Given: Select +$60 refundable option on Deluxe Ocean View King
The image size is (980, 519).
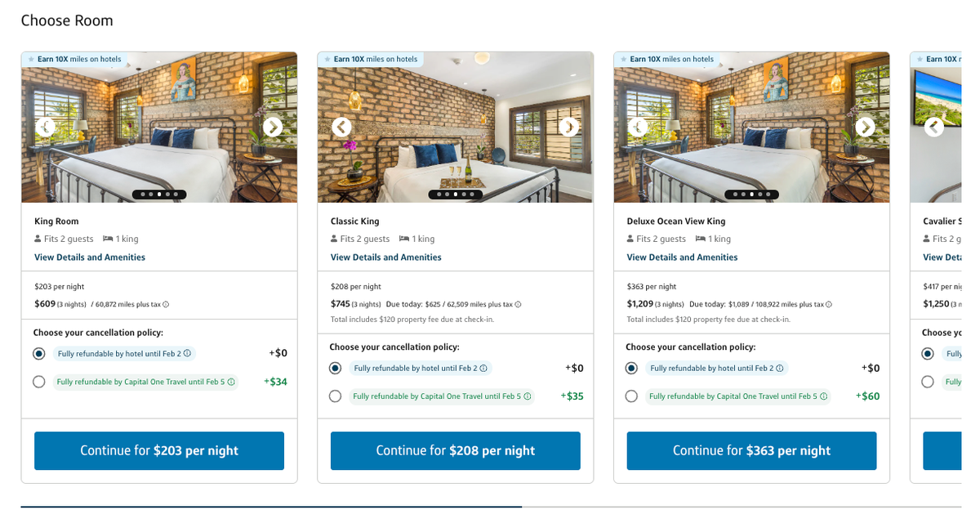Looking at the screenshot, I should pos(630,396).
